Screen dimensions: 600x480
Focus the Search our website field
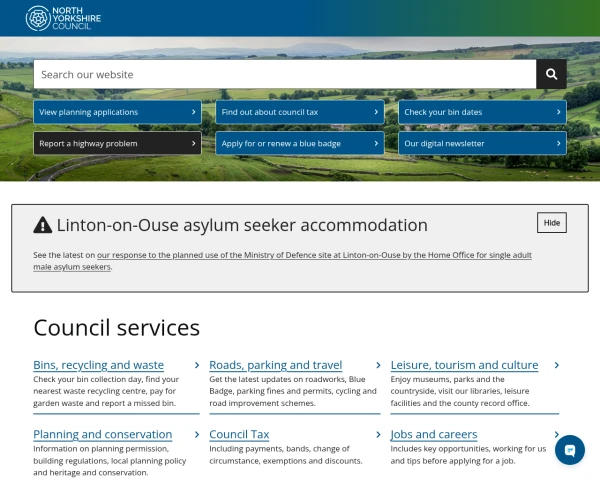point(285,74)
